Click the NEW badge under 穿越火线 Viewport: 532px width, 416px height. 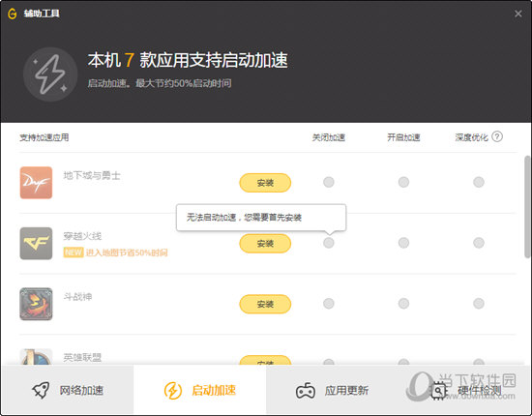click(74, 253)
